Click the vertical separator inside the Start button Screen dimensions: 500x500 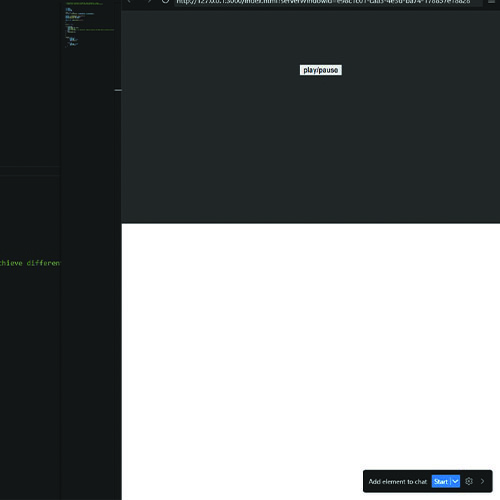450,481
